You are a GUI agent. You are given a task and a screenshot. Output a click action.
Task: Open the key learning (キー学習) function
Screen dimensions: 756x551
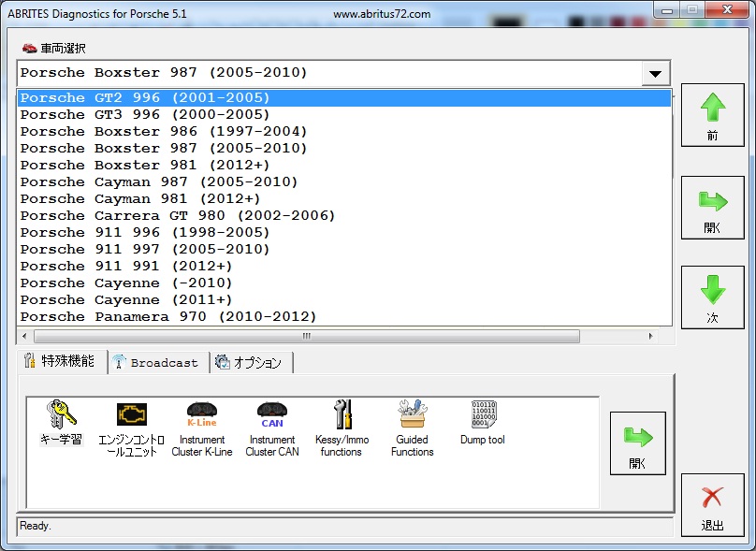coord(61,423)
